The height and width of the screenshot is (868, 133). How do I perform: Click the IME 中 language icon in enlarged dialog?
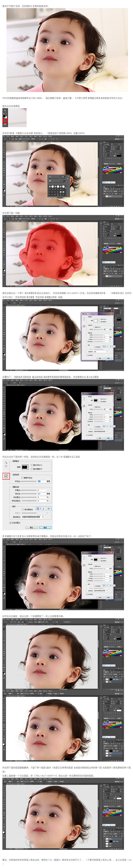[x=40, y=508]
